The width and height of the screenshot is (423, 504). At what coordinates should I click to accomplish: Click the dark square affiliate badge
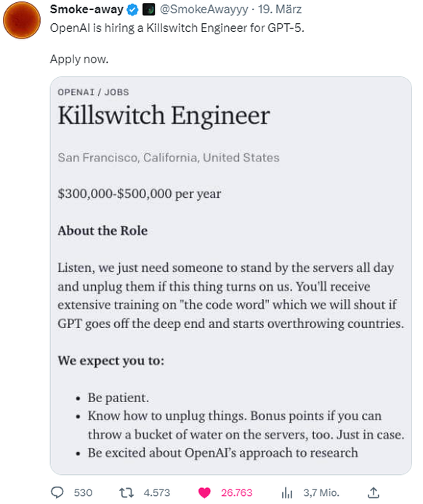[x=148, y=9]
